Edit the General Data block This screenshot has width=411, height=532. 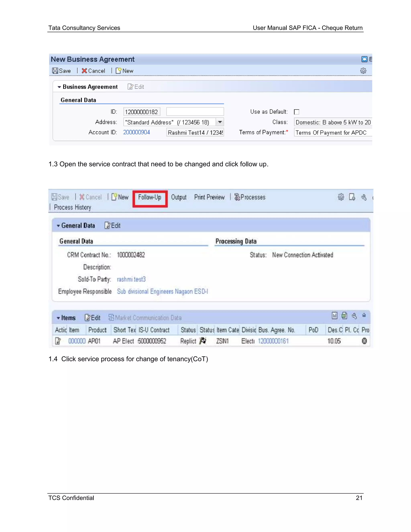(113, 226)
